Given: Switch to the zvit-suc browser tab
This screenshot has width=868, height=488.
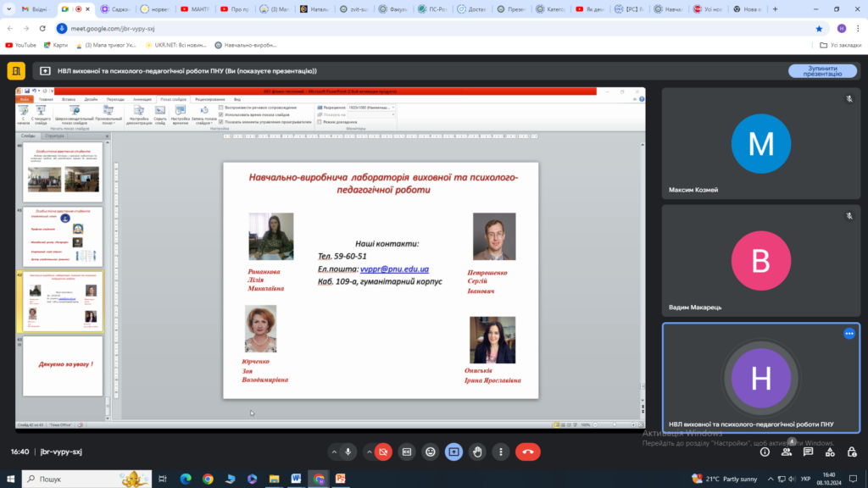Looking at the screenshot, I should tap(354, 9).
